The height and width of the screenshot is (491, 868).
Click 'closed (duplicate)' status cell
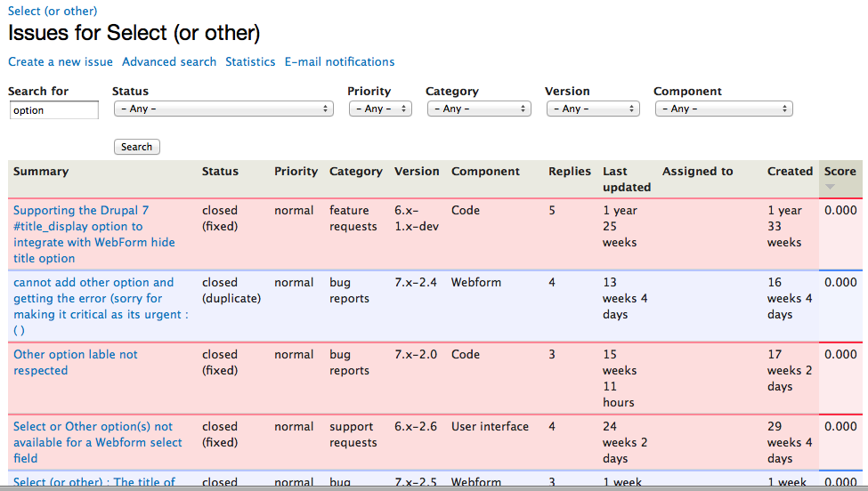pos(231,290)
